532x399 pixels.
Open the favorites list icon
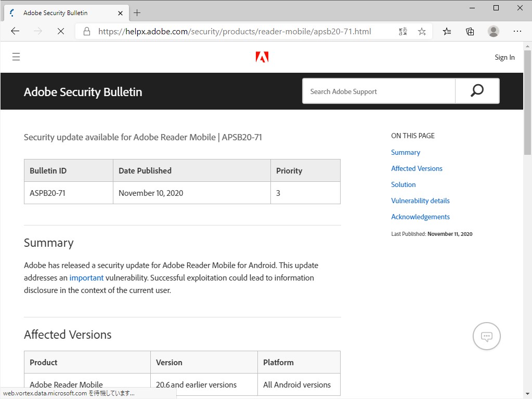click(447, 31)
